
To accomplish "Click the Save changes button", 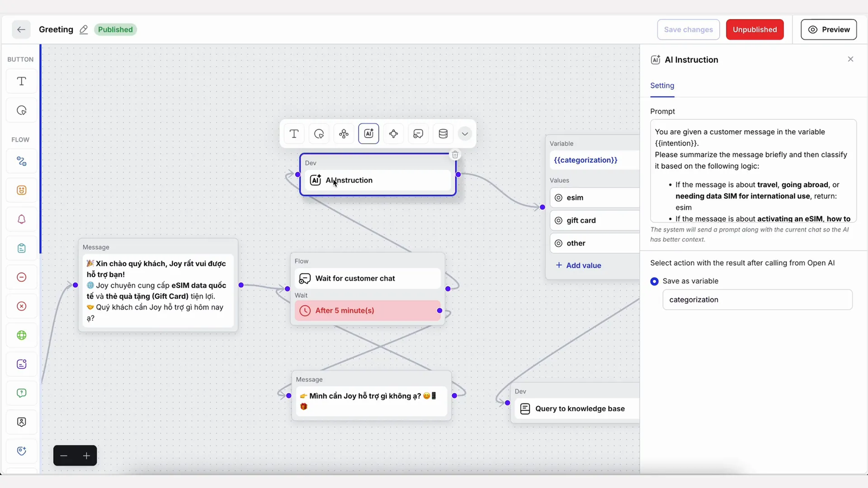I will (688, 29).
